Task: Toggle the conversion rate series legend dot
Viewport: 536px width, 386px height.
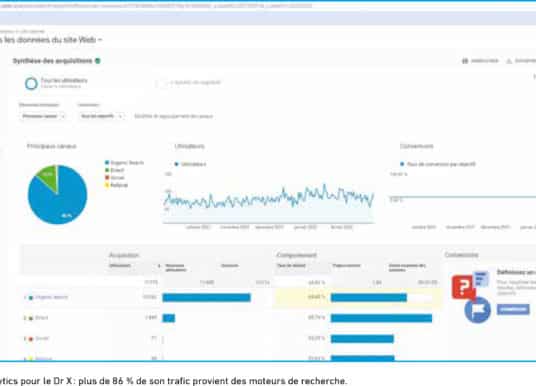Action: [x=402, y=164]
